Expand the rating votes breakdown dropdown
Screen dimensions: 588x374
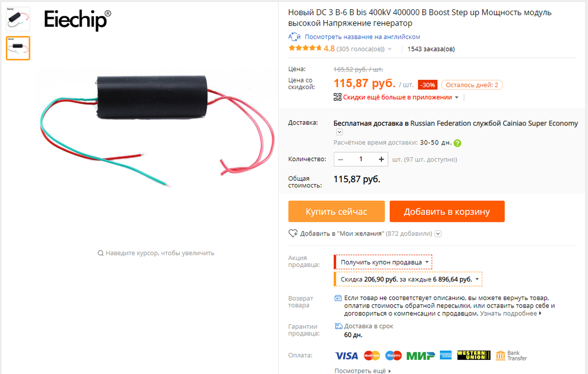(390, 49)
